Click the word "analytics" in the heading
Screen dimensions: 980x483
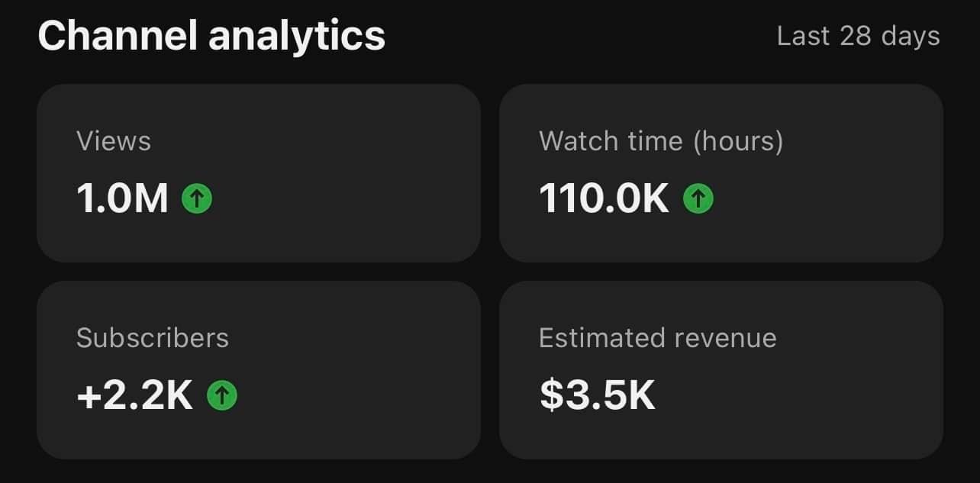tap(297, 37)
